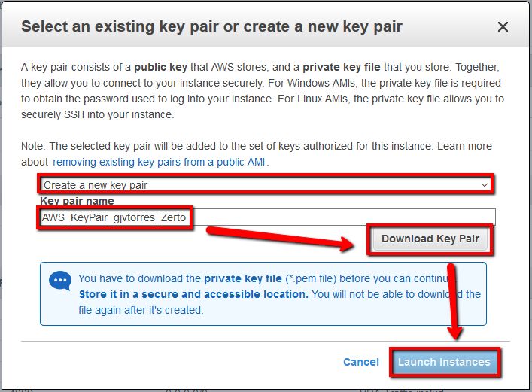Click bold 'private key file' in blue info box
The height and width of the screenshot is (392, 532).
[243, 278]
